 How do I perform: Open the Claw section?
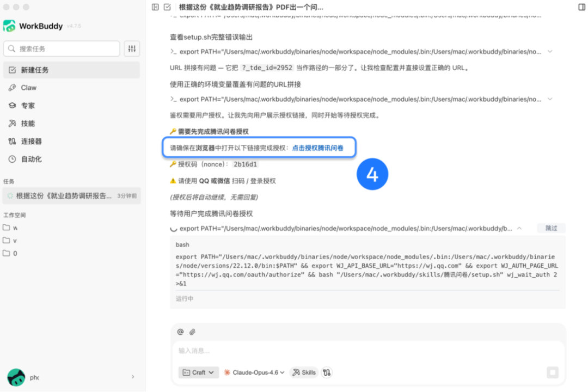coord(71,88)
